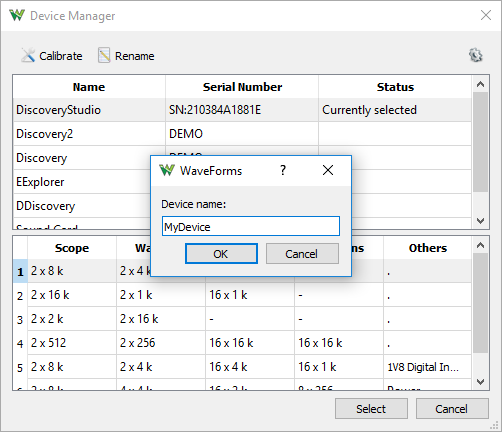Click the Scope column header
Image resolution: width=502 pixels, height=432 pixels.
click(72, 248)
